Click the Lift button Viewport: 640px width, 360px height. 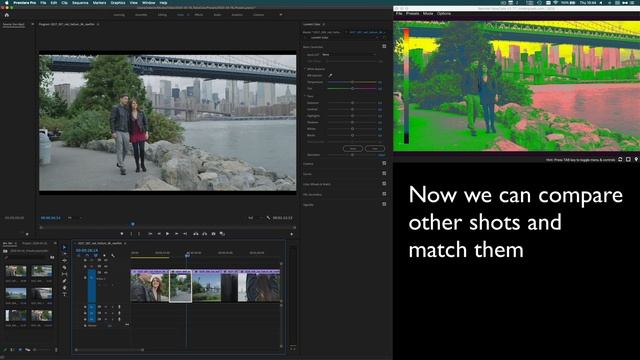coord(196,234)
